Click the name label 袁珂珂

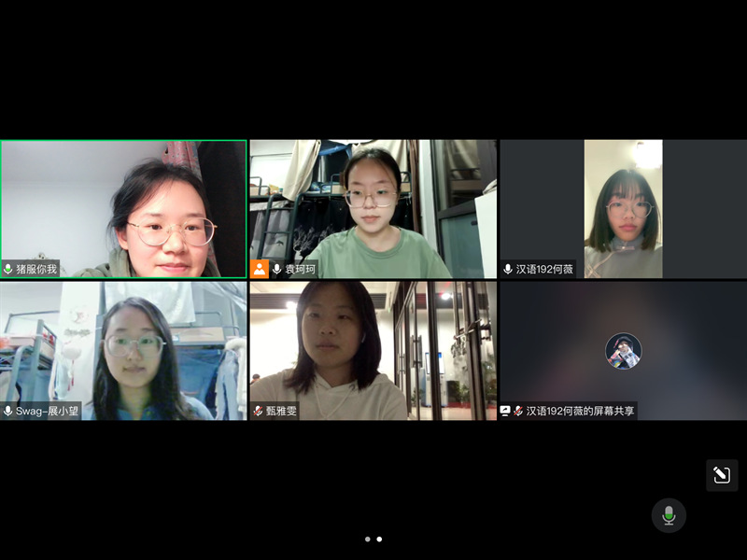tap(300, 269)
